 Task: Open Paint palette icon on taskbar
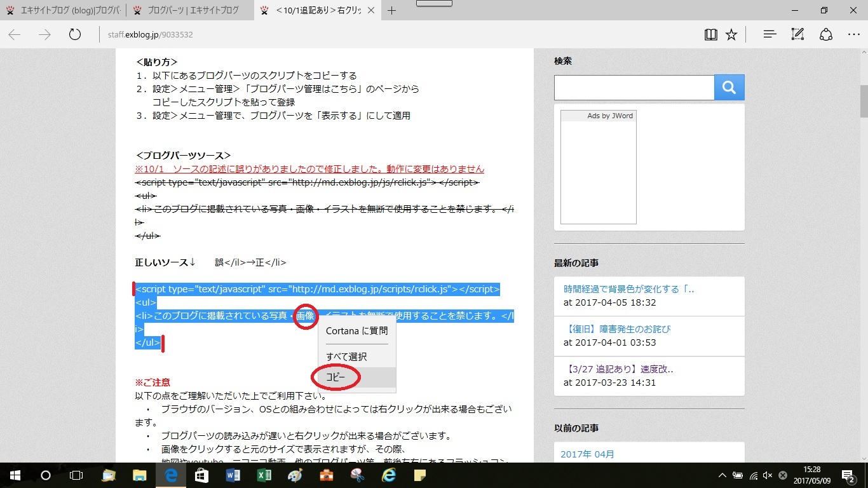coord(295,475)
